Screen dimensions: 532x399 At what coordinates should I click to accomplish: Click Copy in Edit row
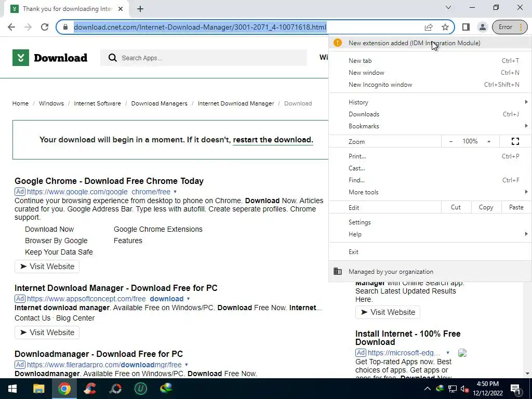486,207
